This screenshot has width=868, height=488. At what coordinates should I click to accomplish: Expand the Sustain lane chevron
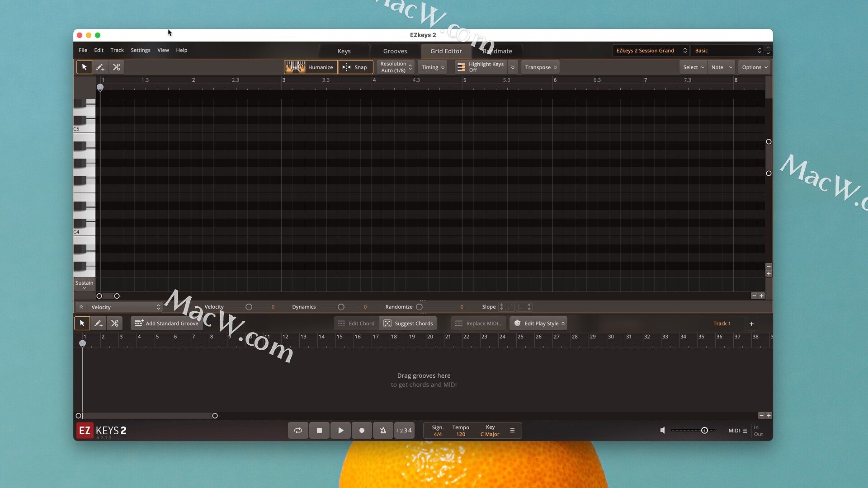pyautogui.click(x=84, y=288)
